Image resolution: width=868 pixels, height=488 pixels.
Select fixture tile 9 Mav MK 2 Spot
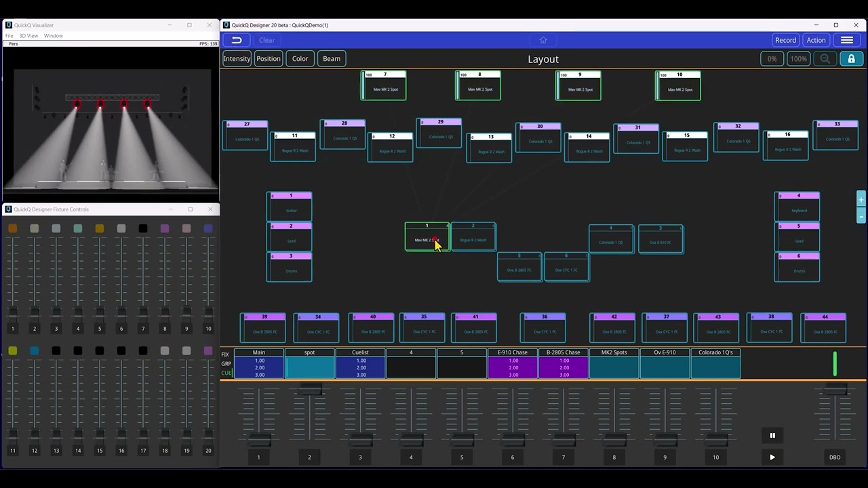pyautogui.click(x=578, y=85)
